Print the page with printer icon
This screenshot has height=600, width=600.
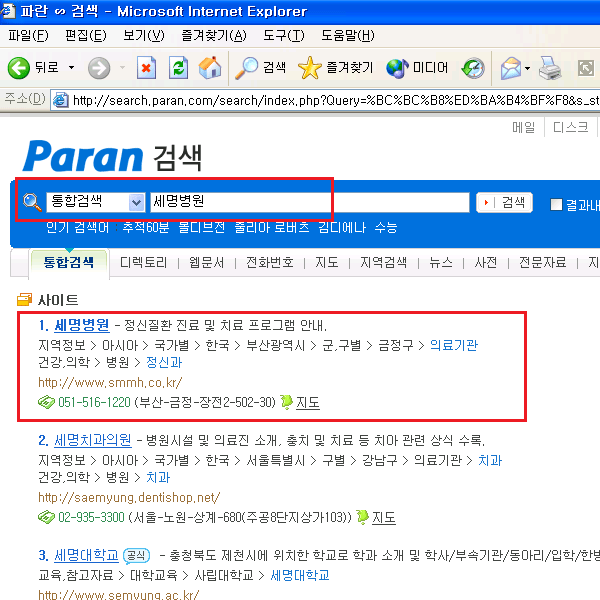(550, 68)
